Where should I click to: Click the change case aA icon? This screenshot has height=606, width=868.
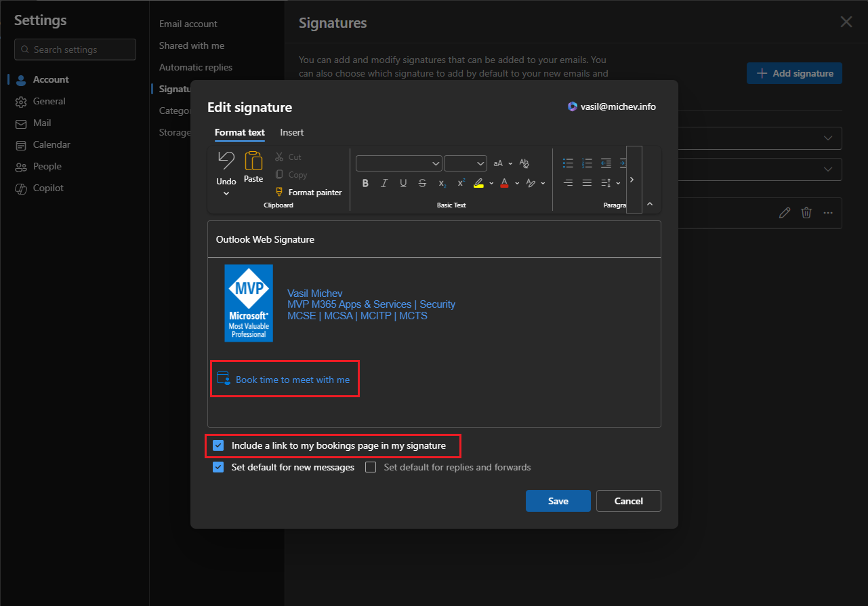pyautogui.click(x=498, y=163)
